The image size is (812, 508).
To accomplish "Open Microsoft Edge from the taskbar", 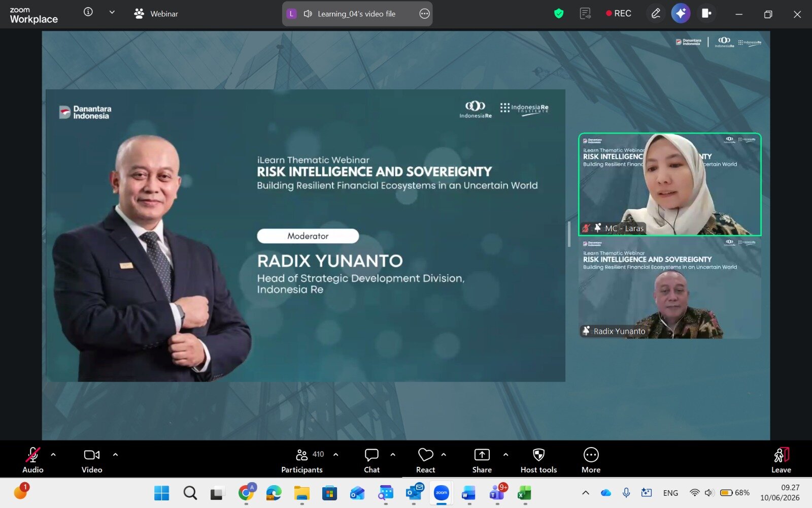I will (274, 493).
